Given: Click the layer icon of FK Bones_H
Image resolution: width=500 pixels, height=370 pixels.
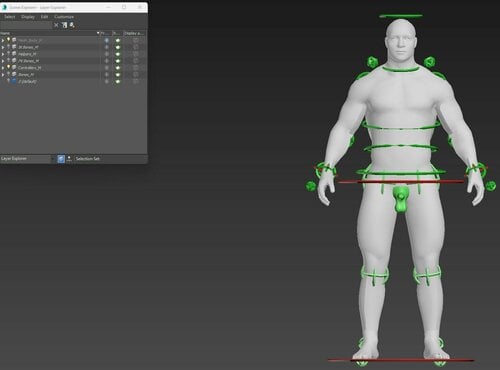Looking at the screenshot, I should [14, 61].
